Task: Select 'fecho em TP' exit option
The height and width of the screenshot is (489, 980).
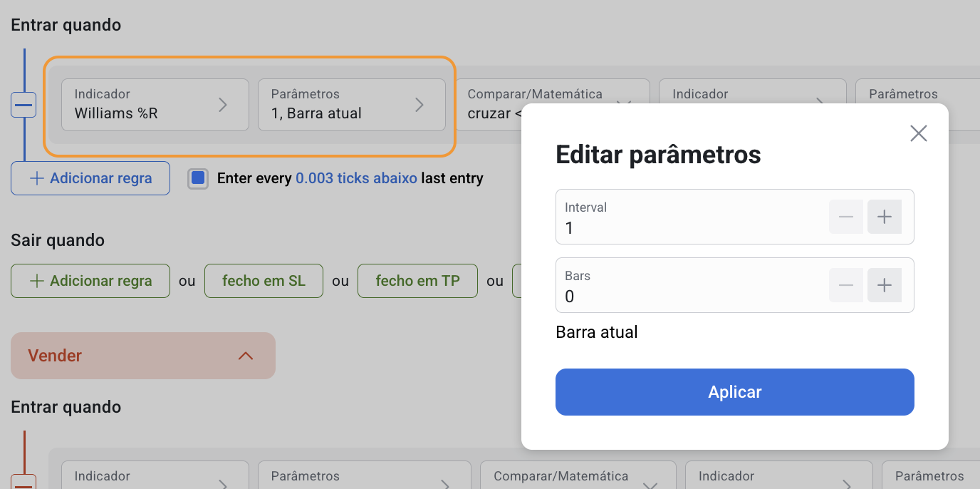Action: [417, 281]
